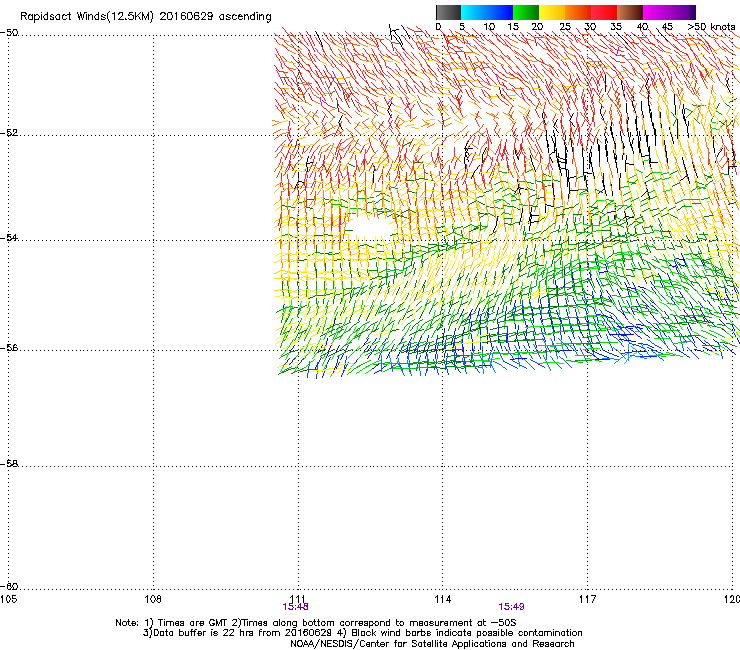Click the '>50 knots' legend label
Image resolution: width=740 pixels, height=650 pixels.
711,27
